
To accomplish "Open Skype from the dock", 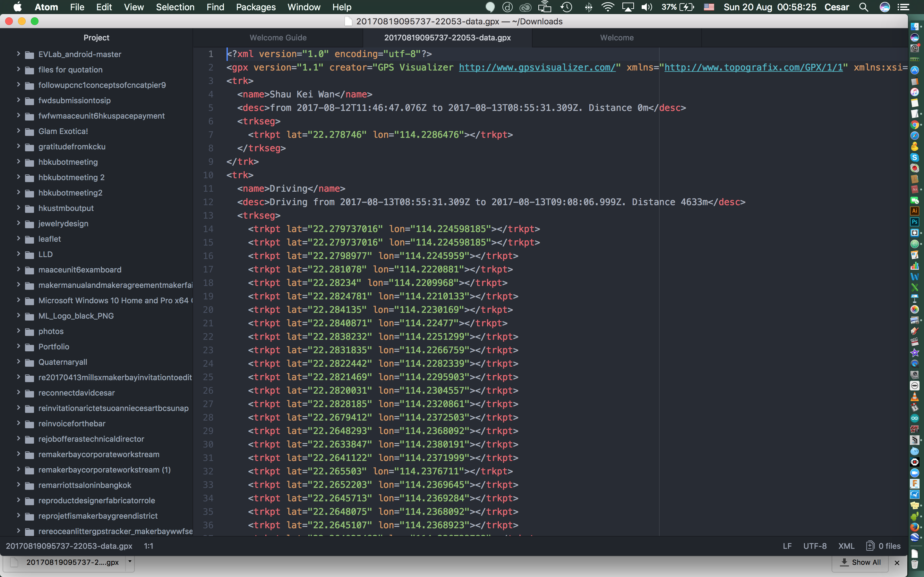I will [914, 157].
